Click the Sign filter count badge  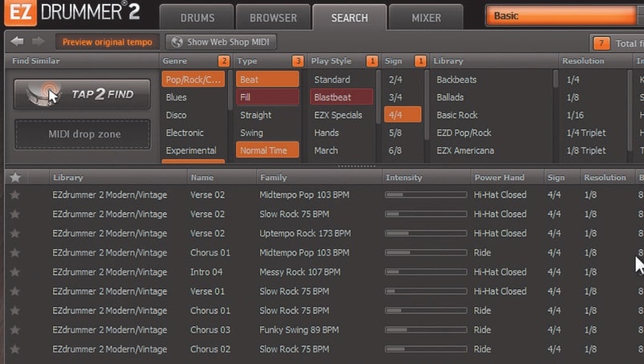click(420, 61)
